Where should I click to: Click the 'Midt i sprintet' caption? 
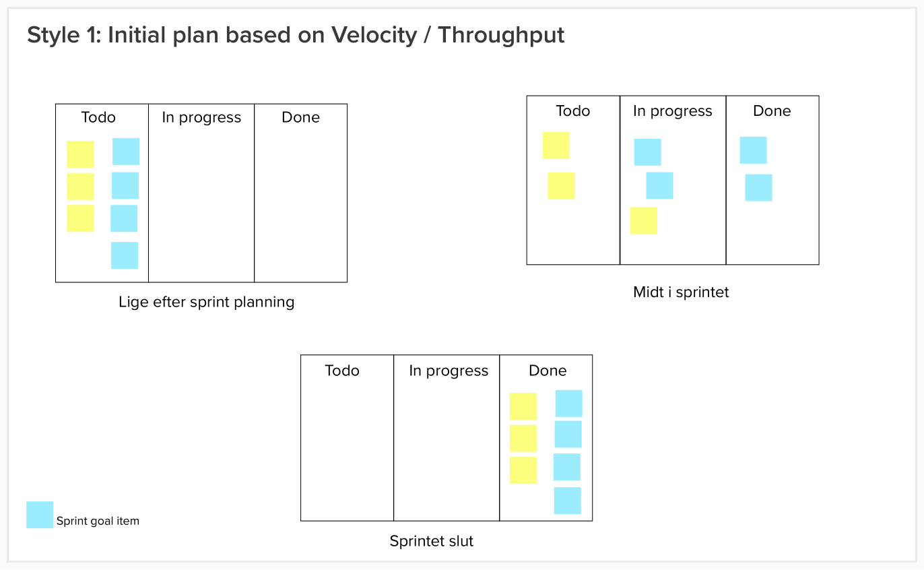pyautogui.click(x=681, y=292)
